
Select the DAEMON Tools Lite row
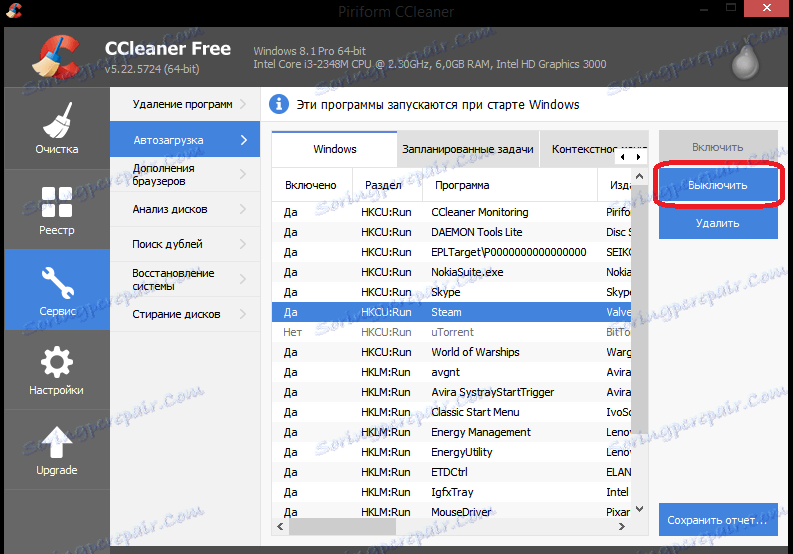(452, 232)
